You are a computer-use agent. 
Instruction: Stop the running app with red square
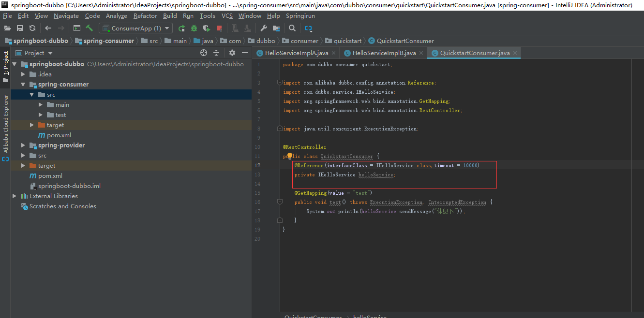(x=219, y=29)
